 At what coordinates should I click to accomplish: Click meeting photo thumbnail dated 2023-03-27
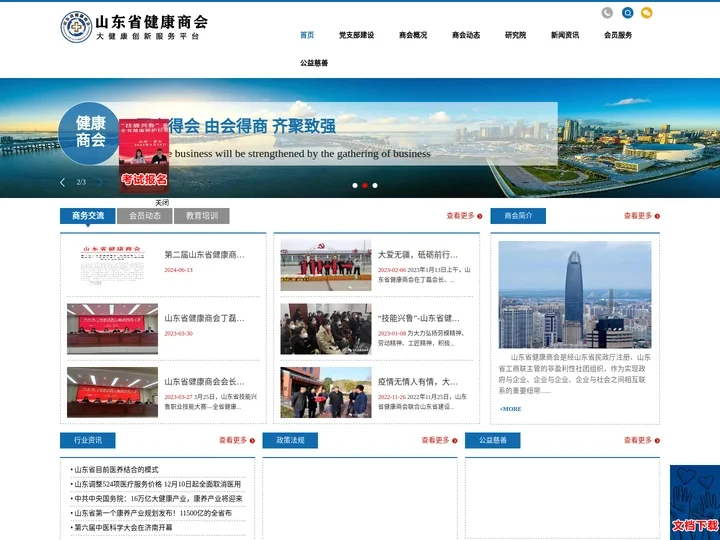112,392
